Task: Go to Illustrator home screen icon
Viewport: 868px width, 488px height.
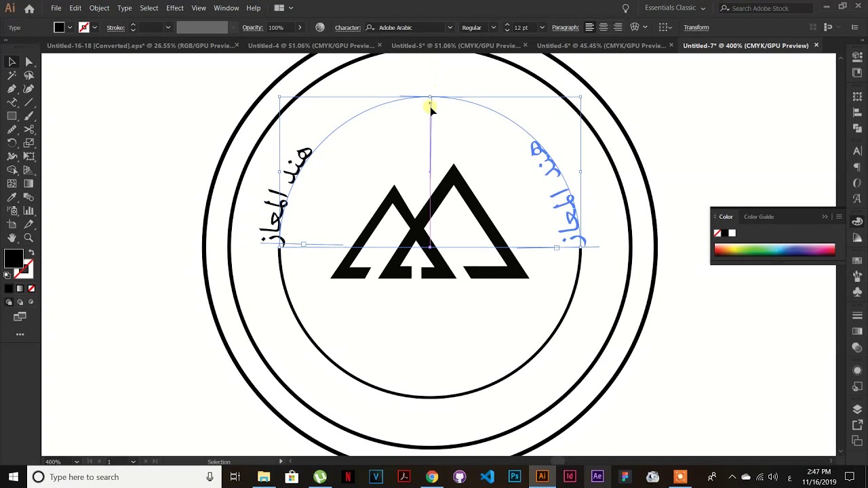Action: pos(29,8)
